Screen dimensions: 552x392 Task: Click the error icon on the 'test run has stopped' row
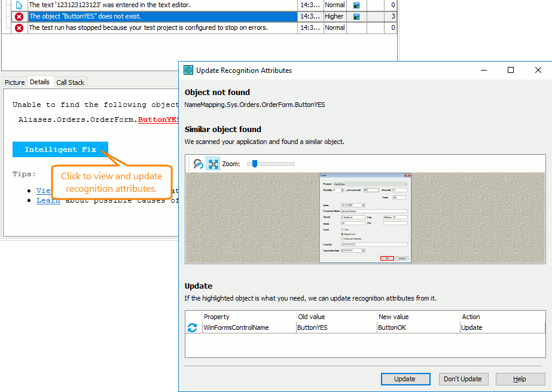19,27
